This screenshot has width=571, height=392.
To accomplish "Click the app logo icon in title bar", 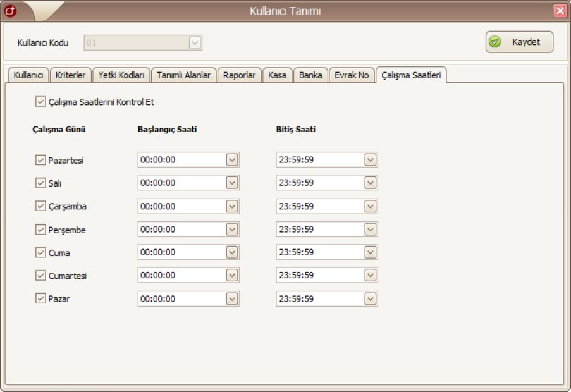I will 9,10.
